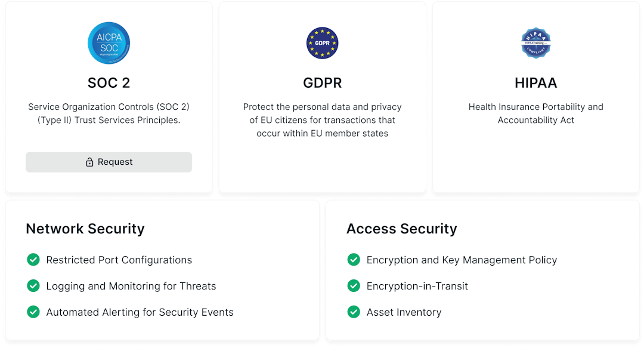This screenshot has width=644, height=348.
Task: Click the Access Security card panel
Action: point(483,272)
